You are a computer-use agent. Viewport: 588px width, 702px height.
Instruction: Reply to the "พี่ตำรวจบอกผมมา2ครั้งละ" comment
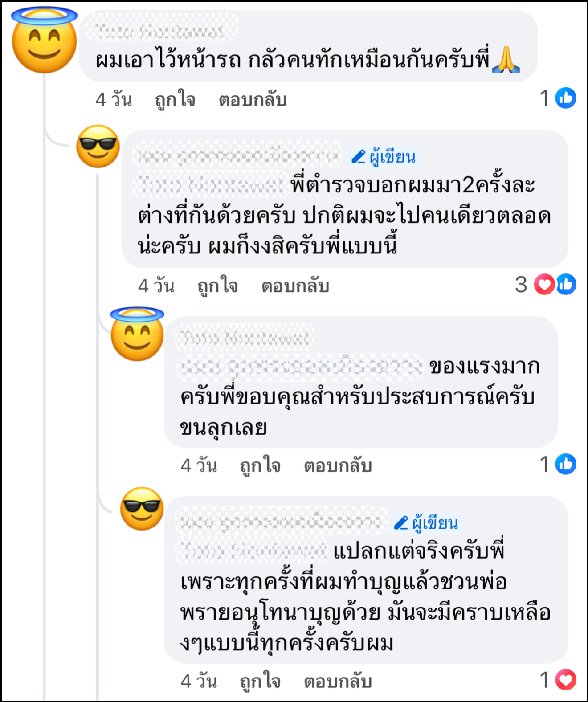click(295, 286)
